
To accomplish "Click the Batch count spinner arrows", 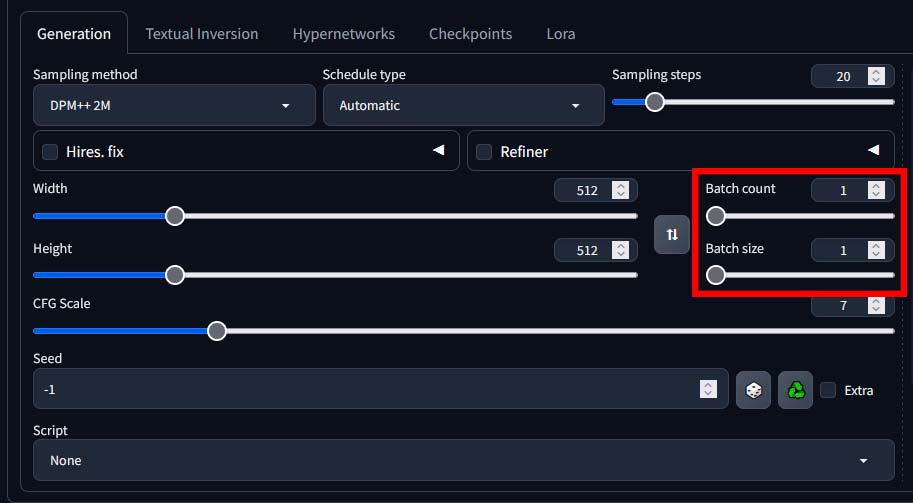I will coord(876,190).
